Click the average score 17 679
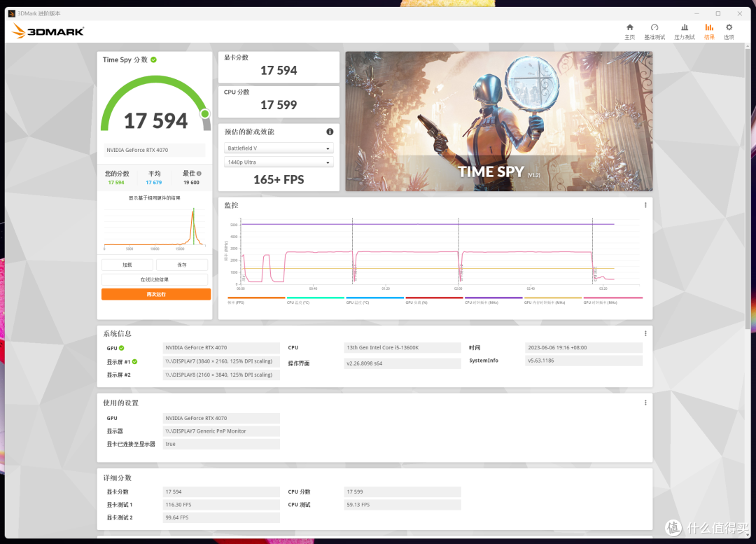756x544 pixels. [x=154, y=183]
